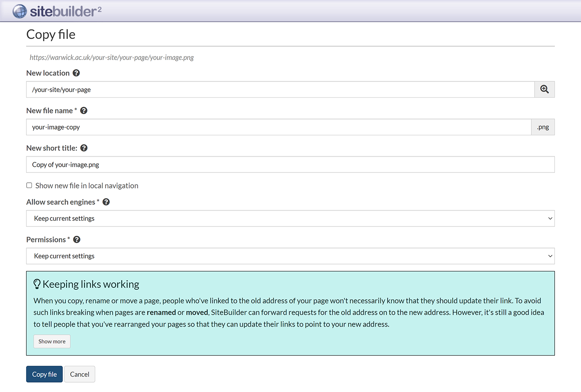
Task: Click the 'Show new file in local navigation' label
Action: (x=87, y=186)
